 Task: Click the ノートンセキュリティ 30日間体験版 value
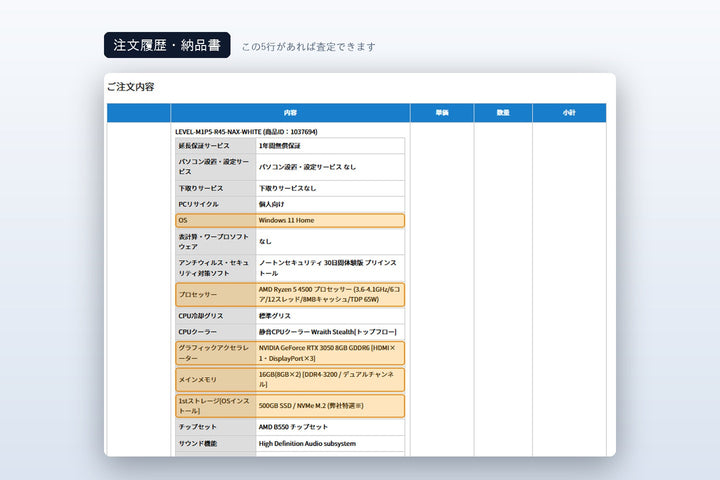[x=327, y=268]
